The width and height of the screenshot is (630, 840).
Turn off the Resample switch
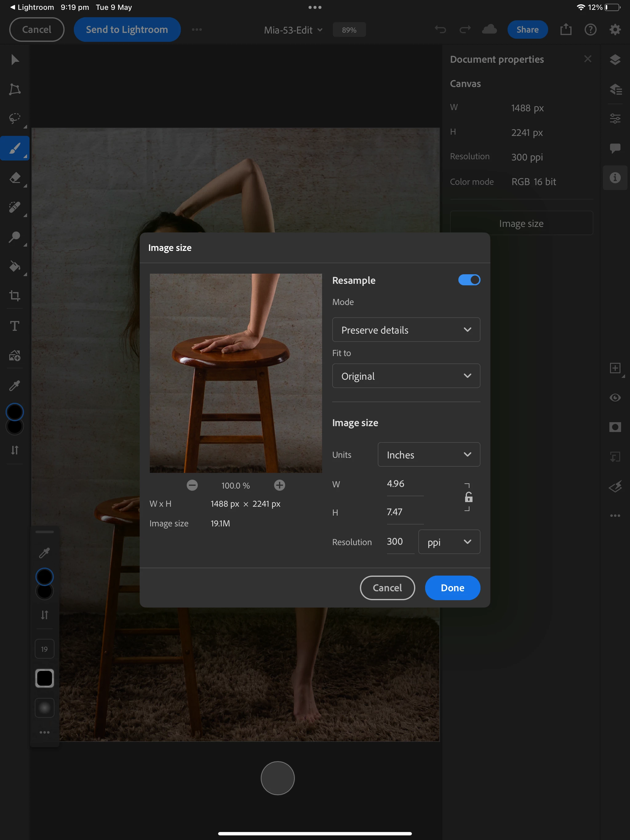coord(469,280)
